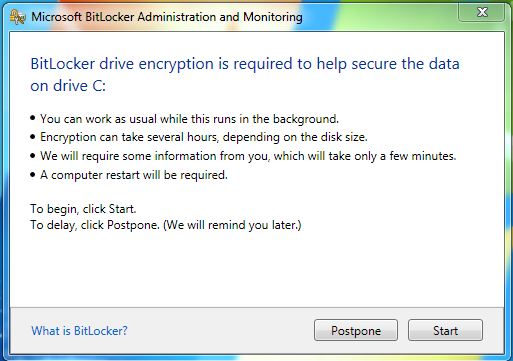
Task: Postpone the BitLocker drive encryption
Action: point(356,330)
